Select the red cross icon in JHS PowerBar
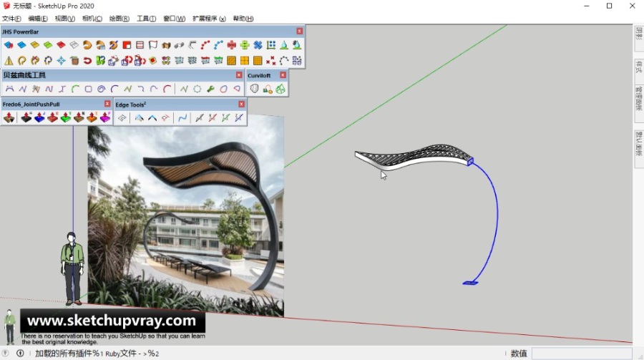 232,45
